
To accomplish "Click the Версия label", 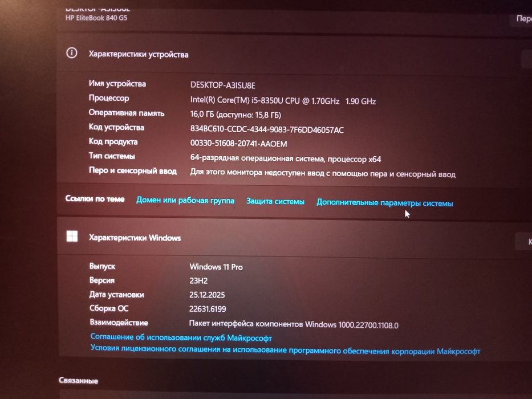I will (x=102, y=280).
